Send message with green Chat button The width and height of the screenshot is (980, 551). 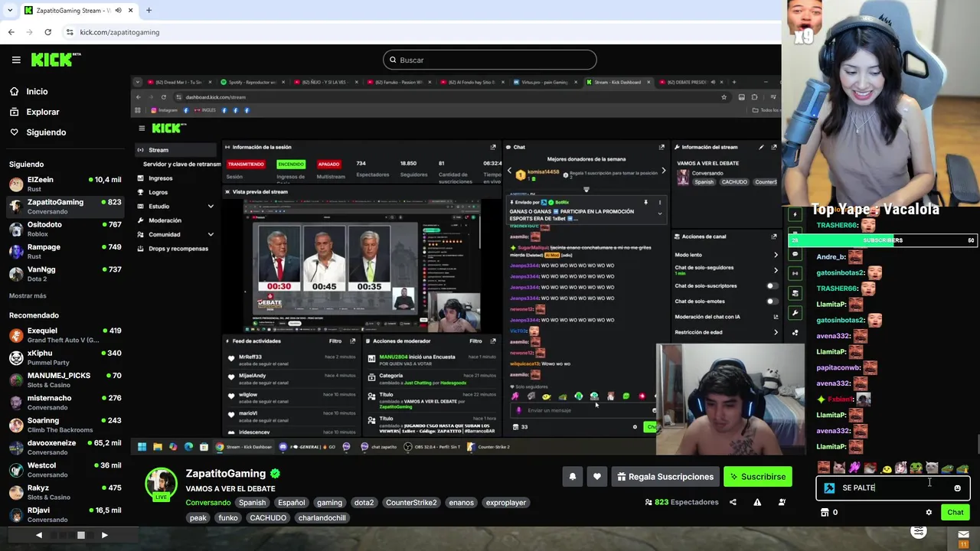pos(955,513)
